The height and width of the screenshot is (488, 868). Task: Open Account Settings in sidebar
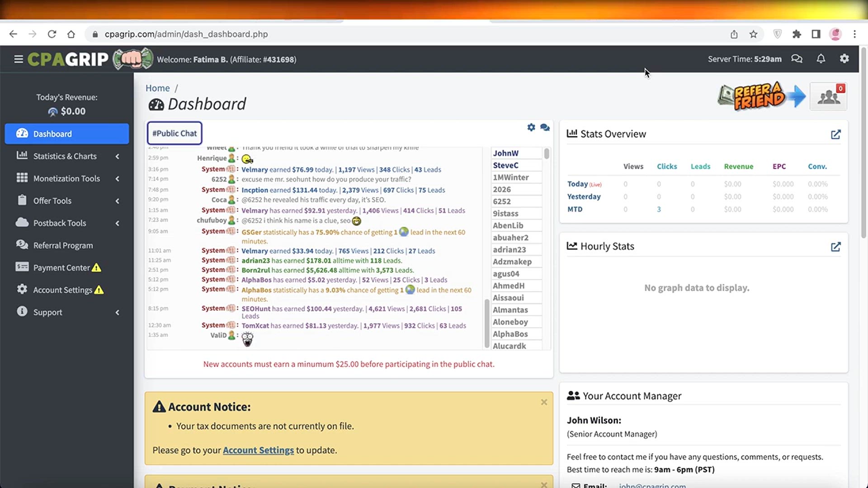[x=67, y=290]
